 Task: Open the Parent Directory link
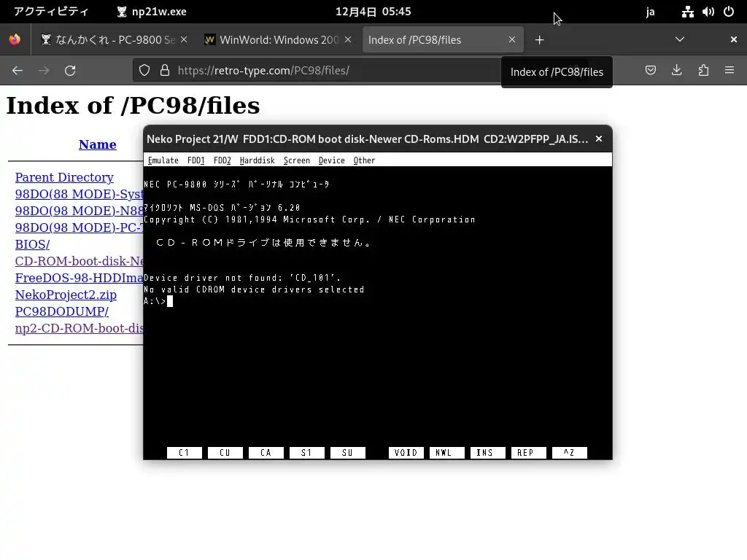coord(64,177)
